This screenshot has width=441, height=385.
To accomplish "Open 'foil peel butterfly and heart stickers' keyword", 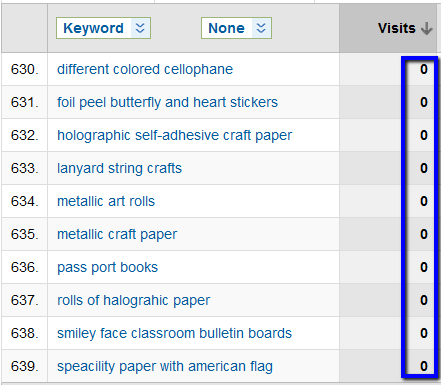I will [167, 102].
